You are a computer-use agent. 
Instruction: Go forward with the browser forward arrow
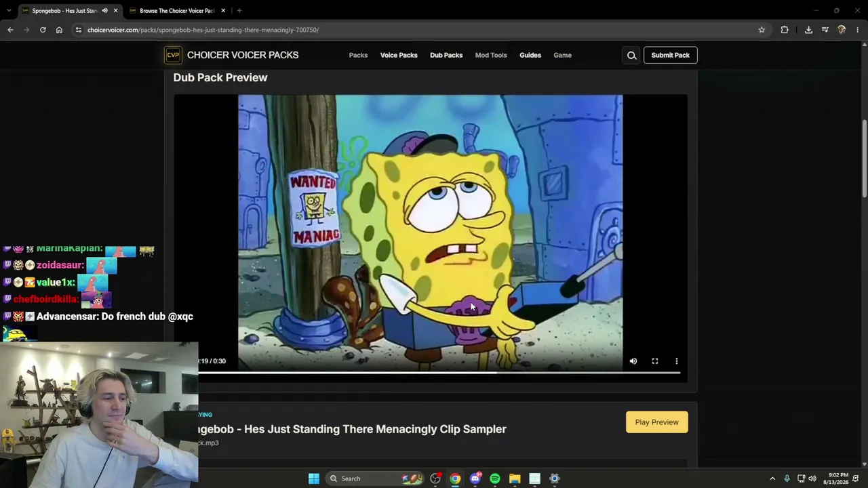coord(26,30)
